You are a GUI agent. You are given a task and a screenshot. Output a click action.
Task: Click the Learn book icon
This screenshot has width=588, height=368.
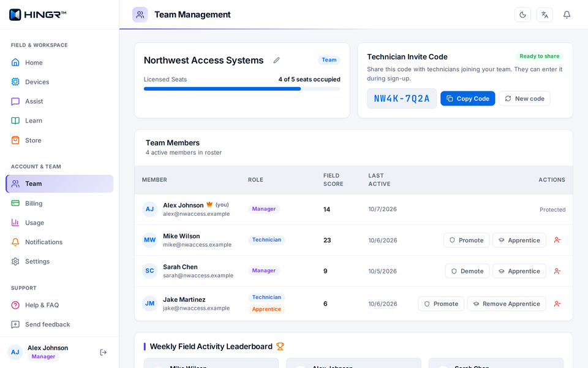[x=15, y=121]
